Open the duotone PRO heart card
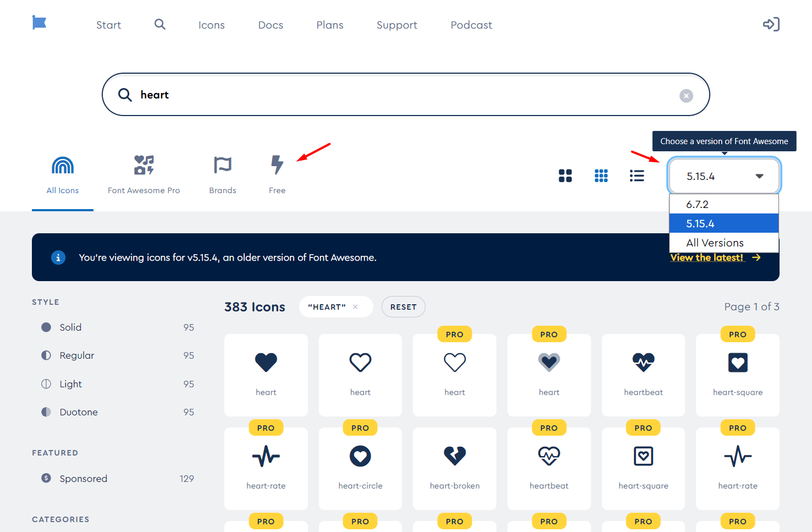The image size is (812, 532). pos(549,375)
